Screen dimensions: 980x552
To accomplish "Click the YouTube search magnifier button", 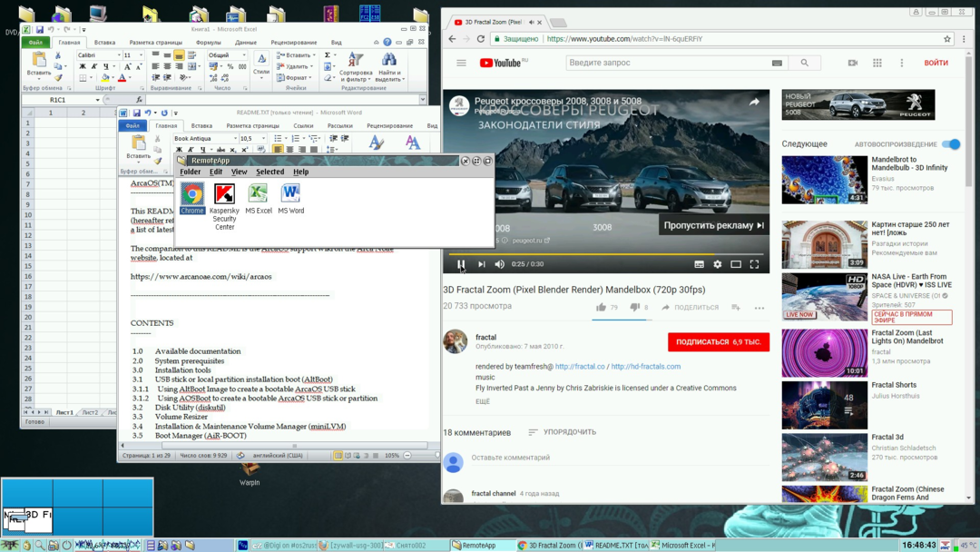I will coord(804,63).
